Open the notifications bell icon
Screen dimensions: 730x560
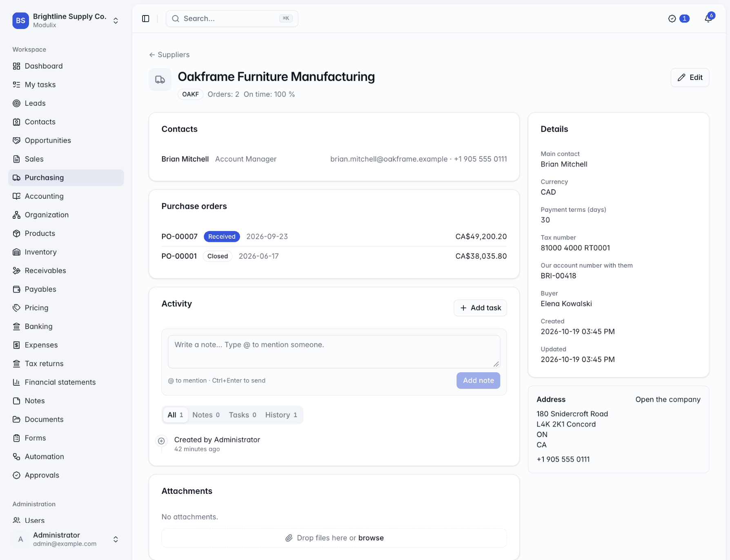point(708,18)
